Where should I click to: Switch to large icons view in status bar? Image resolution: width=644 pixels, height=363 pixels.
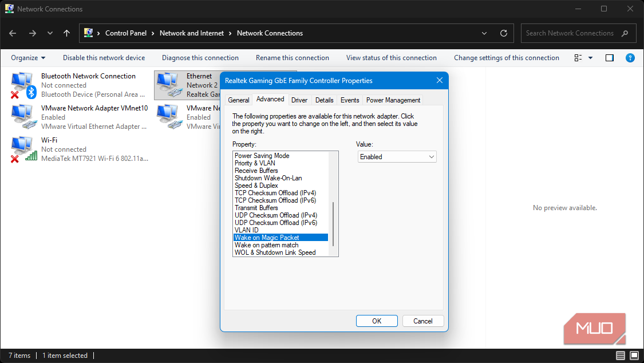[x=634, y=356]
